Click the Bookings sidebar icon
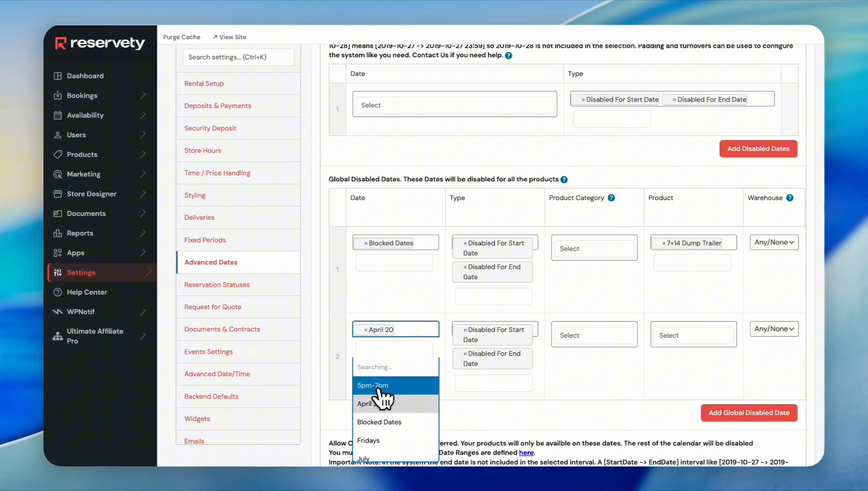Viewport: 868px width, 491px height. pos(58,95)
